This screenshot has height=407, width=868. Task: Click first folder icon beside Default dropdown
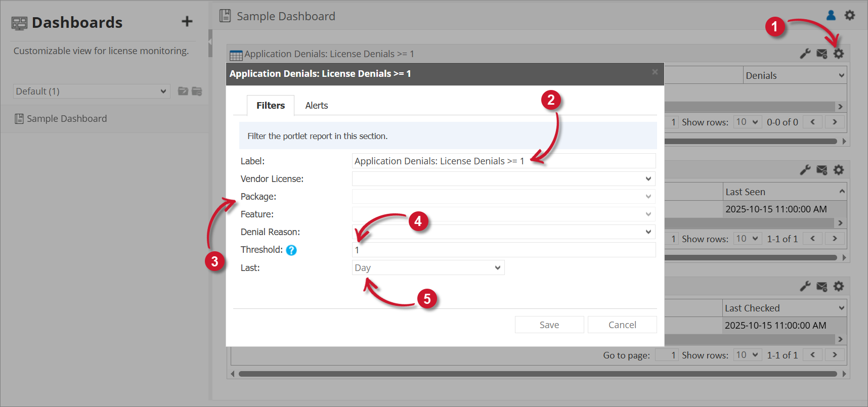(x=183, y=91)
